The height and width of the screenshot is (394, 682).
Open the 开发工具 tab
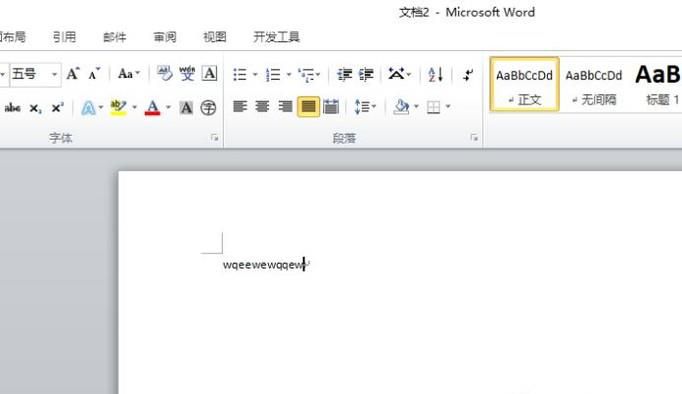[277, 37]
